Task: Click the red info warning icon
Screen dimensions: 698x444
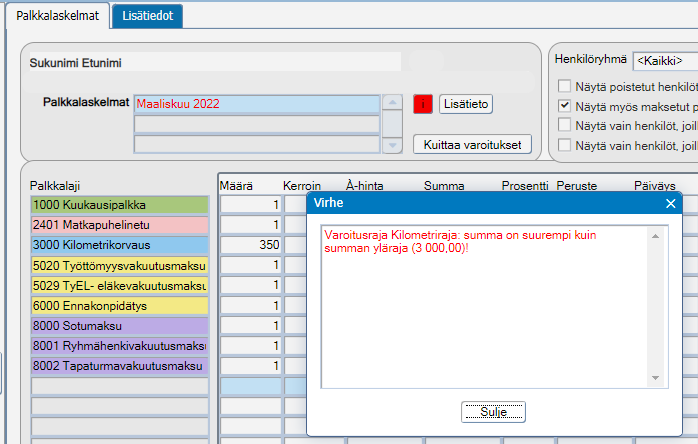Action: coord(422,104)
